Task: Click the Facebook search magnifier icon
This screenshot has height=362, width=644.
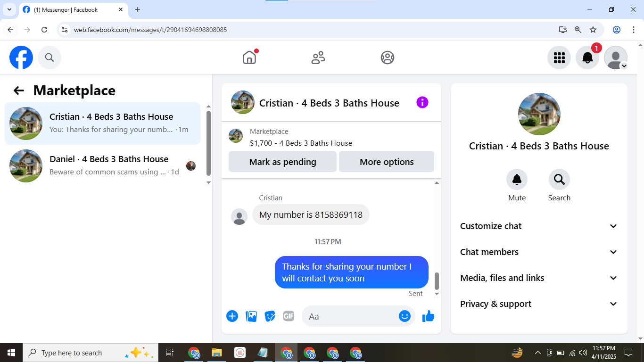Action: point(50,58)
